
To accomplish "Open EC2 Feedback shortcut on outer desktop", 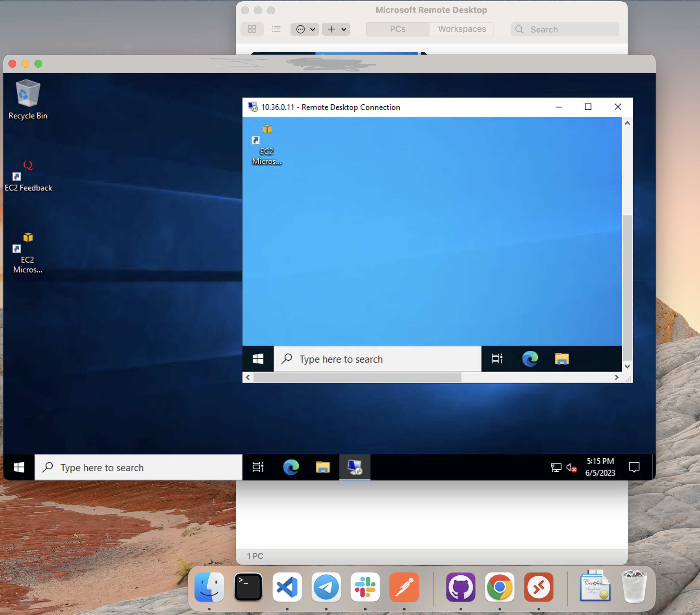I will [x=28, y=176].
